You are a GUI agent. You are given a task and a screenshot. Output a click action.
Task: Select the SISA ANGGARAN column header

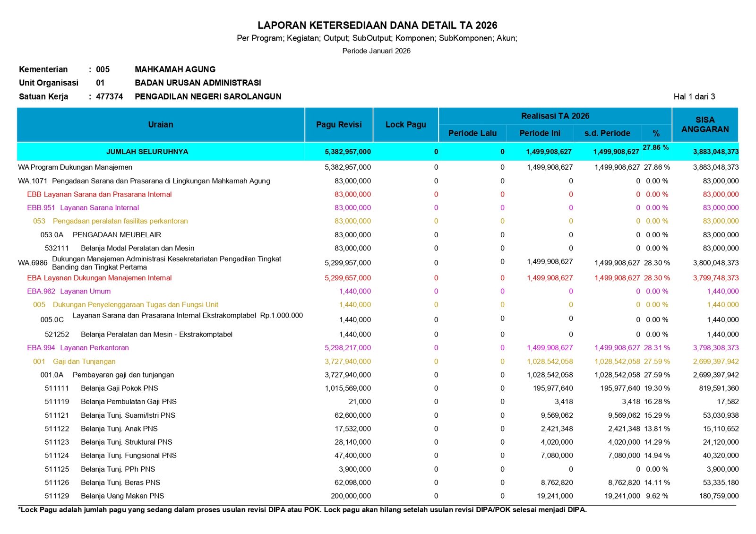click(704, 125)
